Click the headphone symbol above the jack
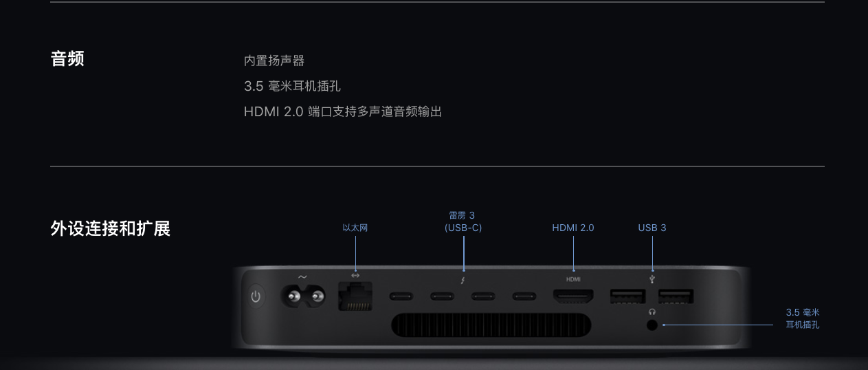This screenshot has width=868, height=370. tap(652, 312)
